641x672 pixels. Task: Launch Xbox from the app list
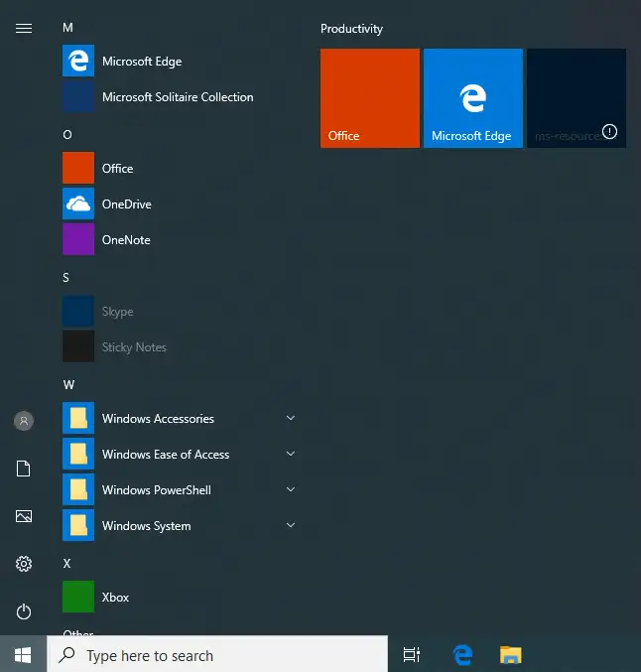pos(180,597)
